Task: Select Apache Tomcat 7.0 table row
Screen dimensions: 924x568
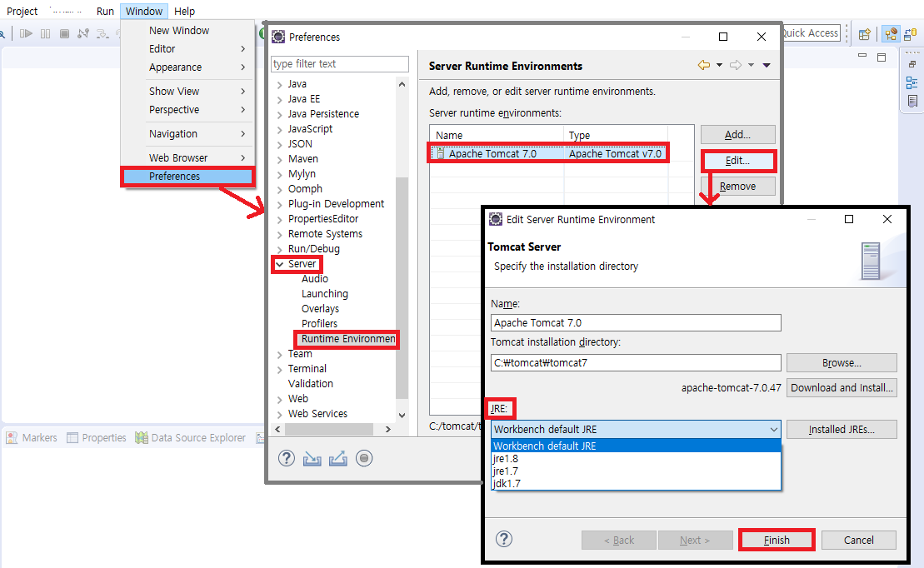Action: [x=548, y=154]
